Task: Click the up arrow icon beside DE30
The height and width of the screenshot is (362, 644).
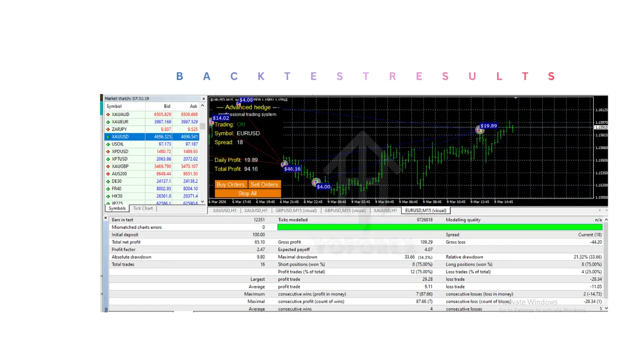Action: coord(108,181)
